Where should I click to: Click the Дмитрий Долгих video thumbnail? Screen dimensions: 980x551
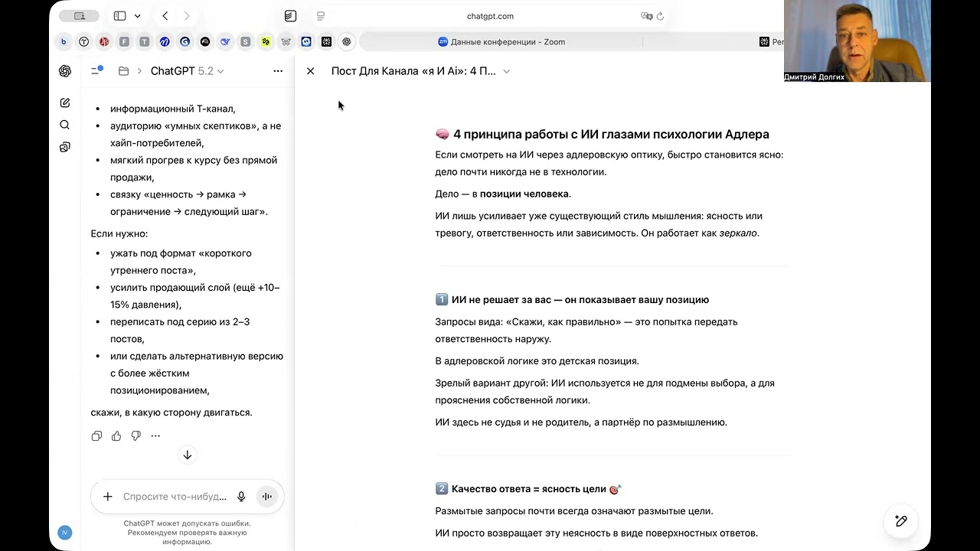coord(857,41)
